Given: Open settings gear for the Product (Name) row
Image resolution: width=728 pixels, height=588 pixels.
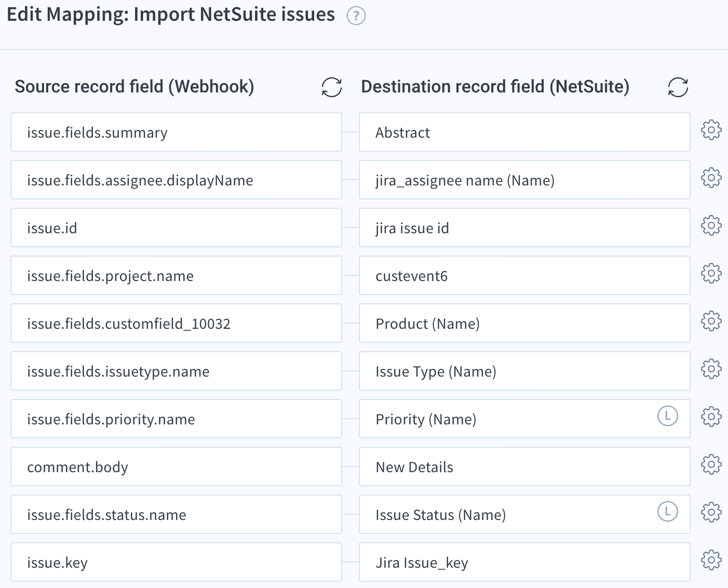Looking at the screenshot, I should click(711, 321).
